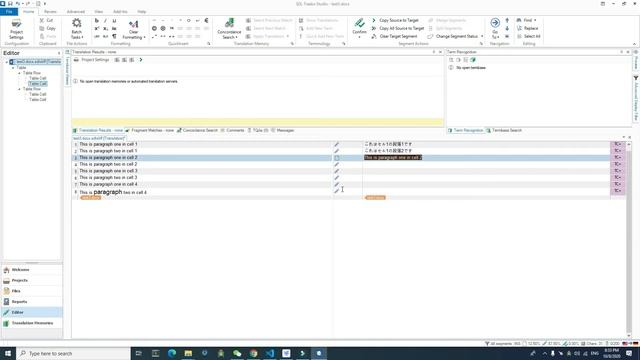This screenshot has height=360, width=640.
Task: Open the Fragment Matches tab
Action: tap(150, 130)
